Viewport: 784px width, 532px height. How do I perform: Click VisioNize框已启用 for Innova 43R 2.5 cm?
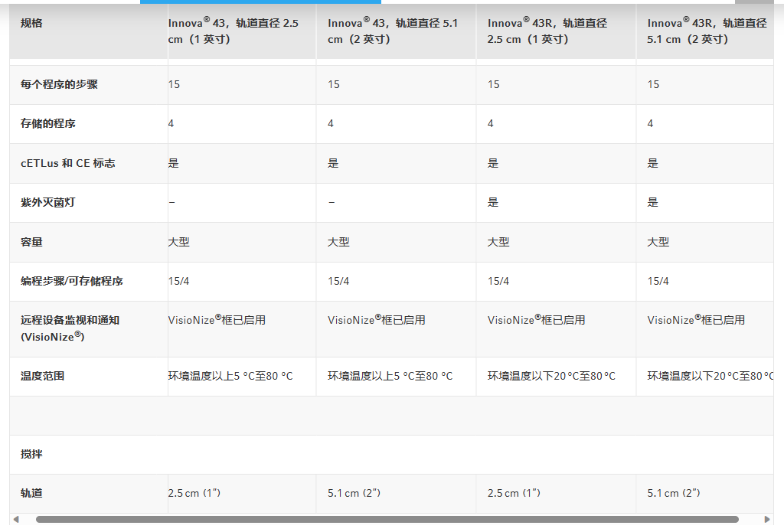tap(536, 320)
